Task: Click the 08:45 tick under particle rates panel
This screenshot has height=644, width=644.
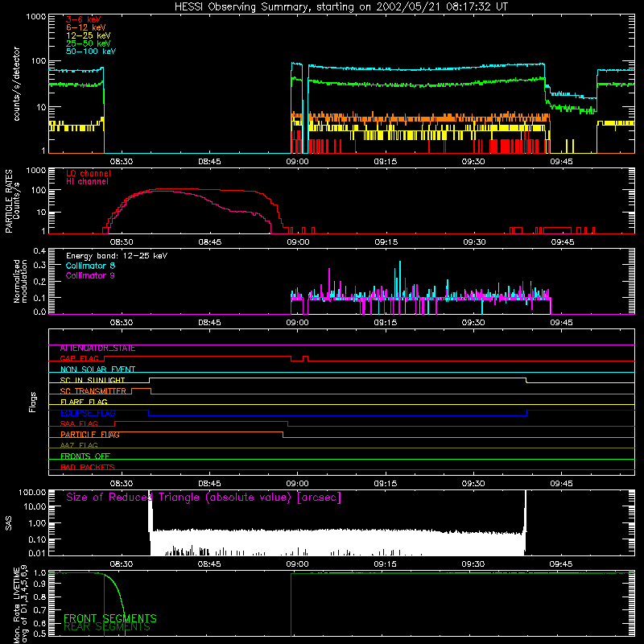Action: [210, 242]
